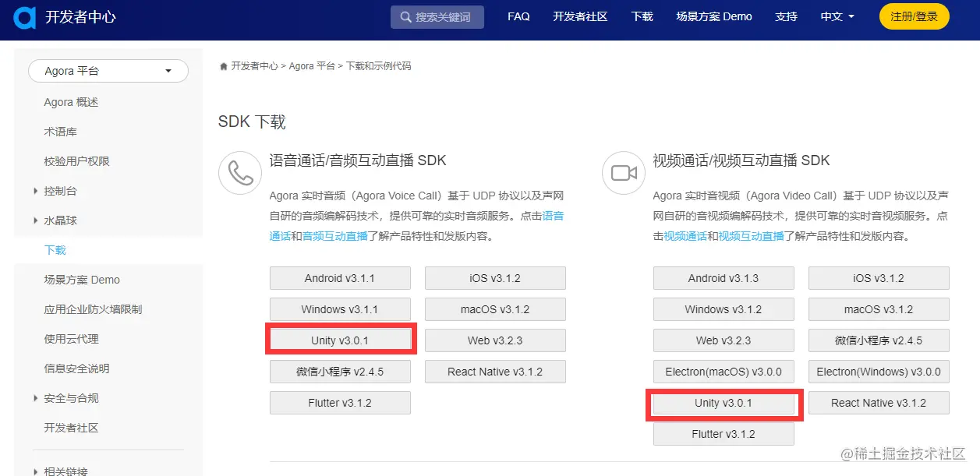Click the search magnifier icon

point(405,17)
